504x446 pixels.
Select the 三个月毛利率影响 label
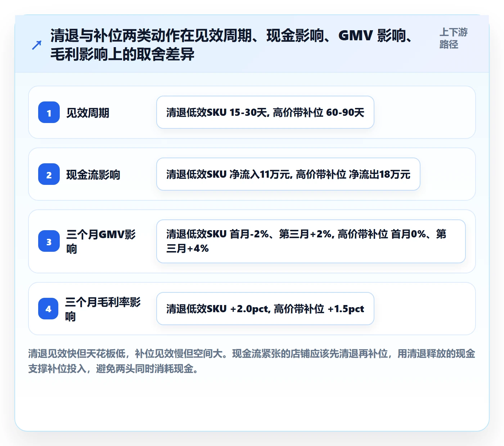coord(103,309)
